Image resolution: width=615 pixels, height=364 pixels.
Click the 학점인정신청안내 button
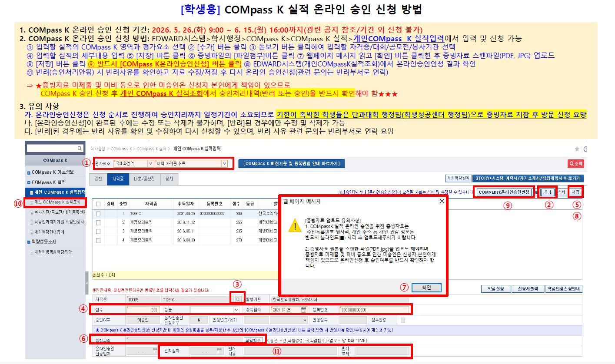[x=564, y=289]
